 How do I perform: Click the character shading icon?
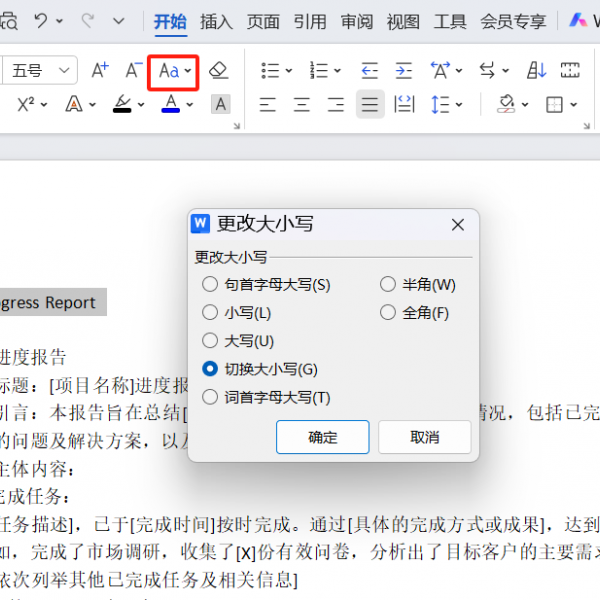(220, 104)
